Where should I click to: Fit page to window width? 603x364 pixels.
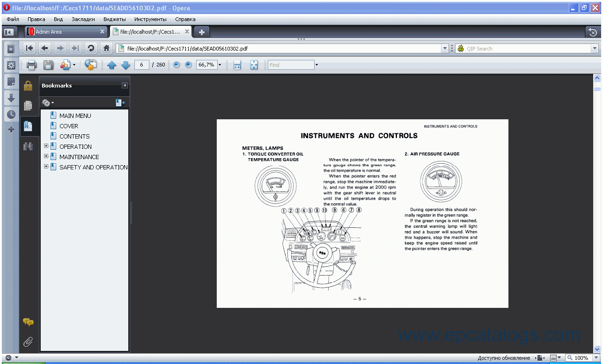(x=237, y=65)
